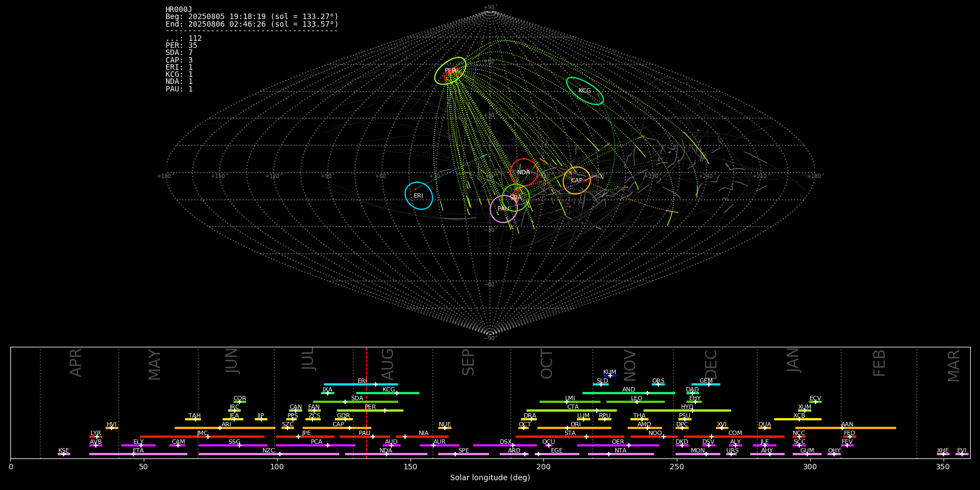This screenshot has height=490, width=980.
Task: Click the 300 tick on solar longitude axis
Action: [810, 467]
